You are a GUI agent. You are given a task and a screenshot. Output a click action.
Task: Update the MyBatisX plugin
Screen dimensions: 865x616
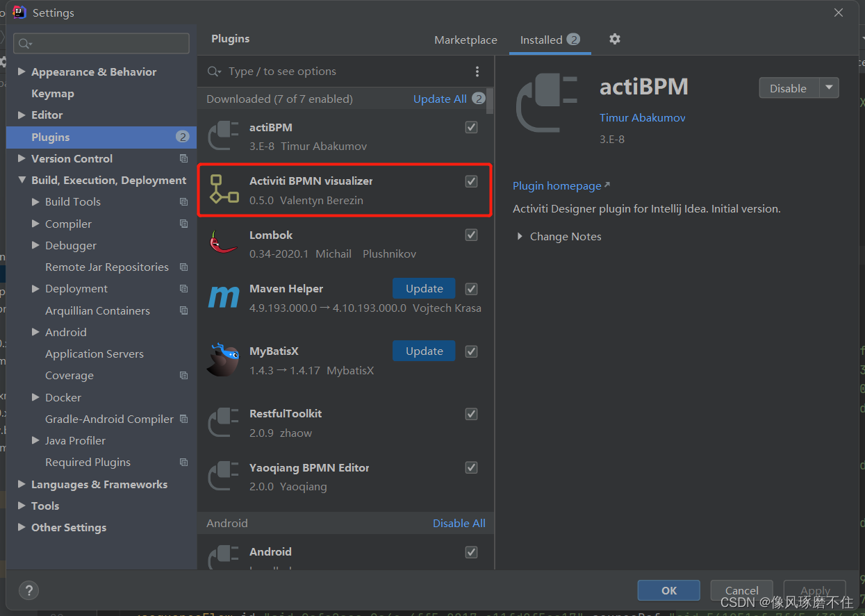tap(424, 351)
